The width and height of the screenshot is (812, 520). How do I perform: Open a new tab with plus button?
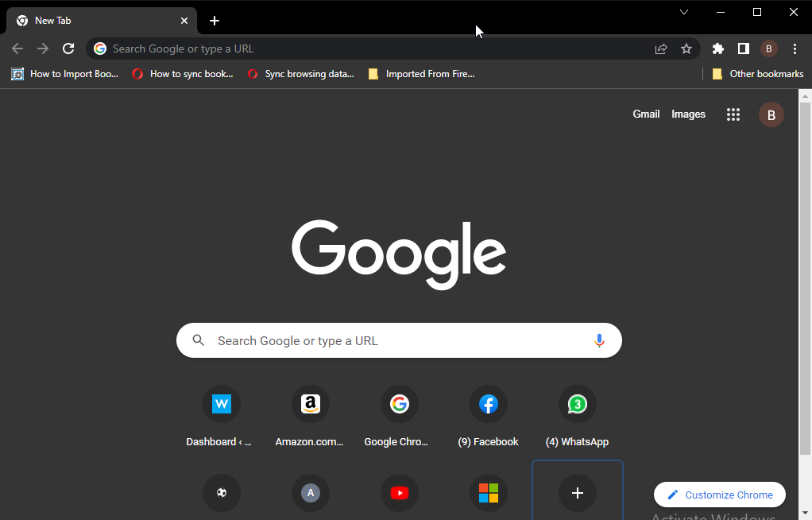215,21
